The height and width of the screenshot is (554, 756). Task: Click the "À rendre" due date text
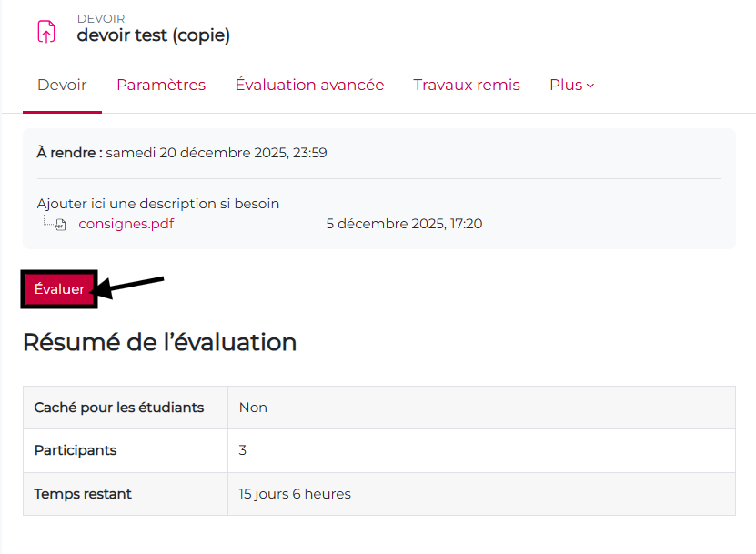coord(182,153)
